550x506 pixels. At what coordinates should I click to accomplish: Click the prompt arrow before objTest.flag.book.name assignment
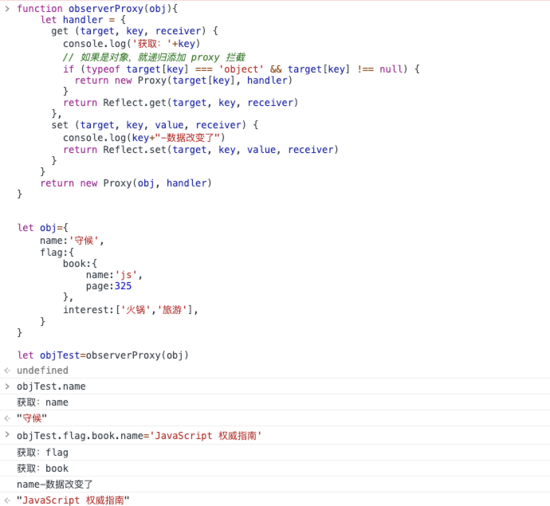7,435
